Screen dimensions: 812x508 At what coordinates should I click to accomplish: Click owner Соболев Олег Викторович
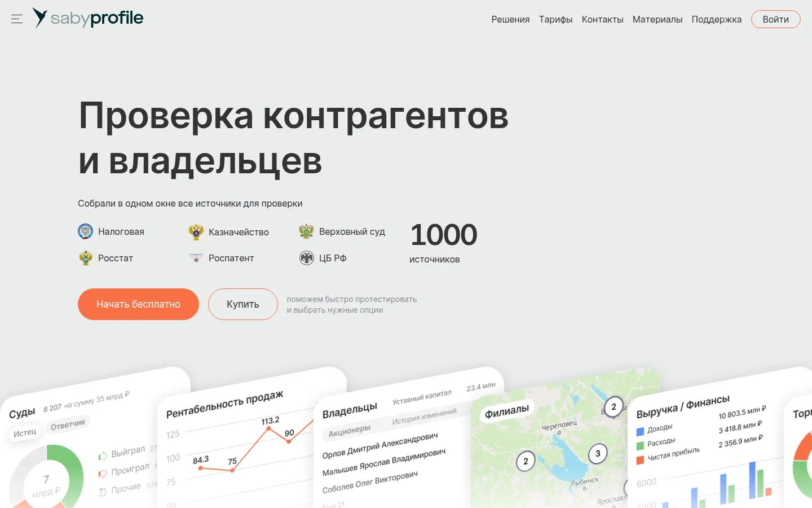tap(370, 482)
